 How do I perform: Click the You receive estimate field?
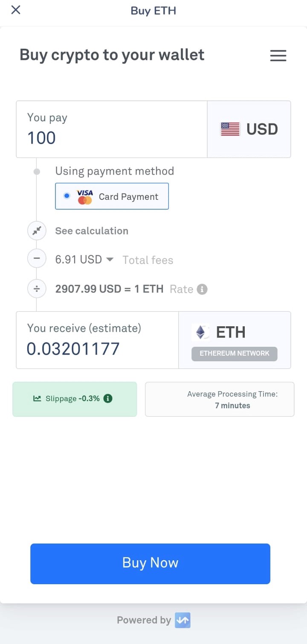[x=97, y=348]
